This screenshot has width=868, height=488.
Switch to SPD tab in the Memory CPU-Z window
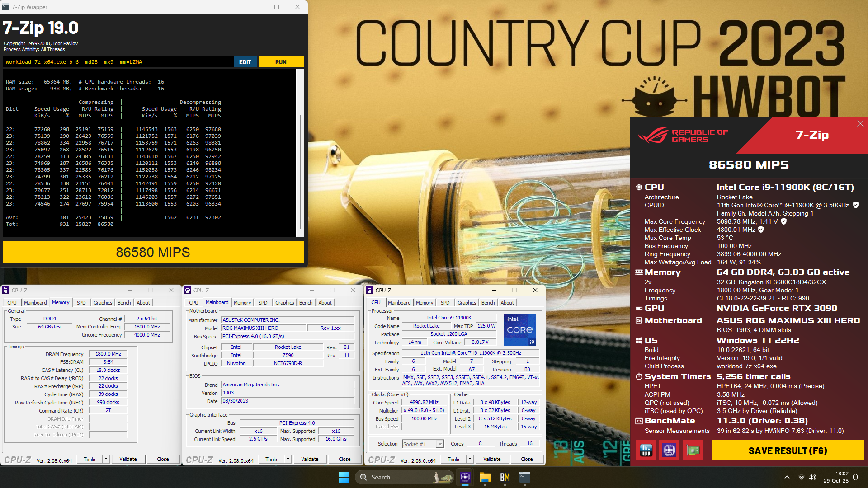tap(81, 303)
